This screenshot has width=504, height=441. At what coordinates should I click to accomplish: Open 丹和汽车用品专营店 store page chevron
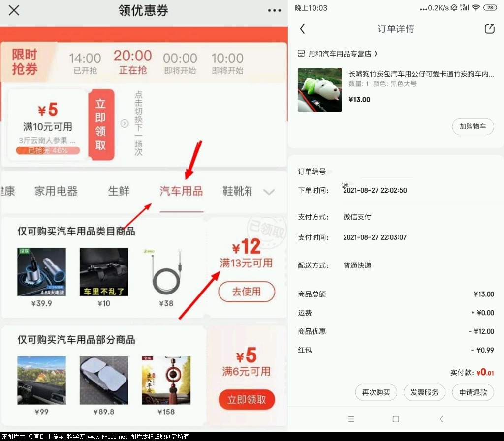pyautogui.click(x=376, y=54)
